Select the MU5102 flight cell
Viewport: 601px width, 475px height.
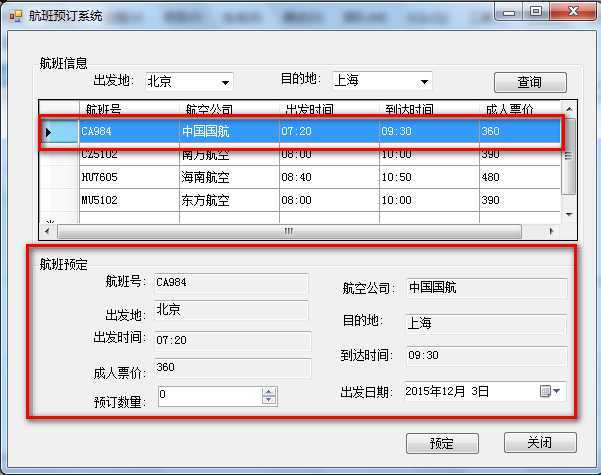tap(129, 200)
